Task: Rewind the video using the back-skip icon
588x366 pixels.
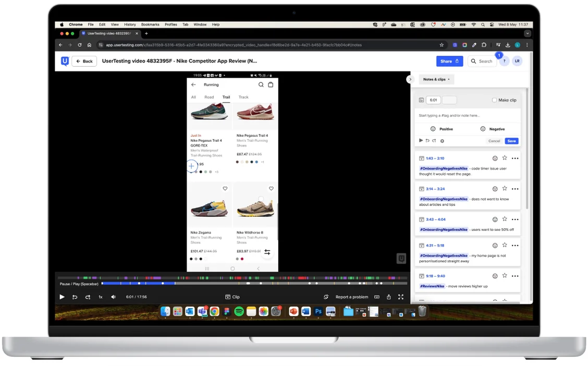Action: pyautogui.click(x=75, y=297)
